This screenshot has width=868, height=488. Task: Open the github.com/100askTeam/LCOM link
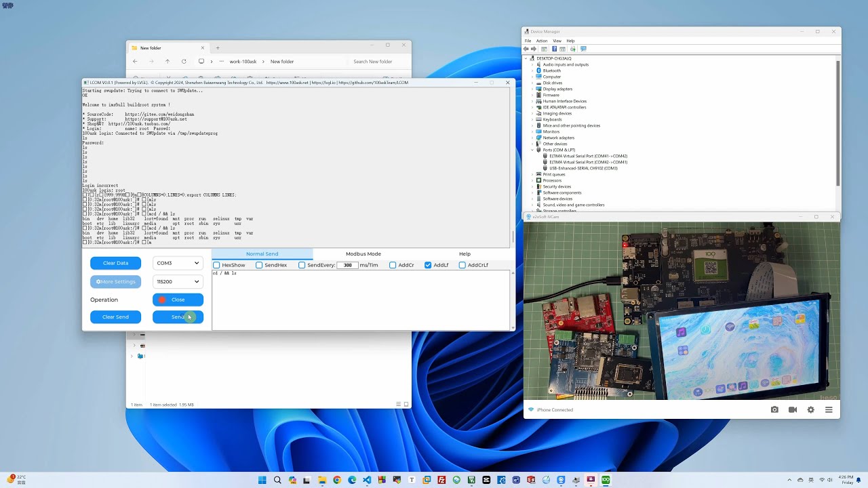click(373, 83)
